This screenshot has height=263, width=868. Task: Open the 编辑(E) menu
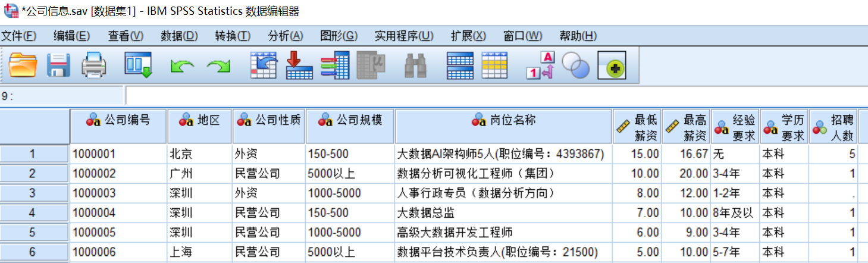point(71,36)
